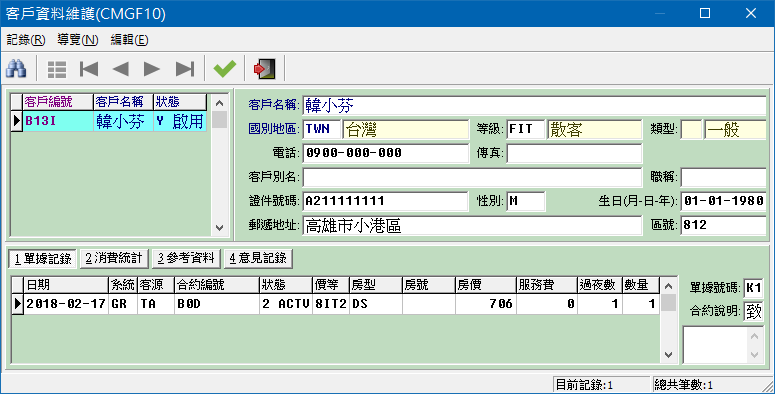Viewport: 775px width, 394px height.
Task: Open the 編輯(E) menu
Action: (x=129, y=40)
